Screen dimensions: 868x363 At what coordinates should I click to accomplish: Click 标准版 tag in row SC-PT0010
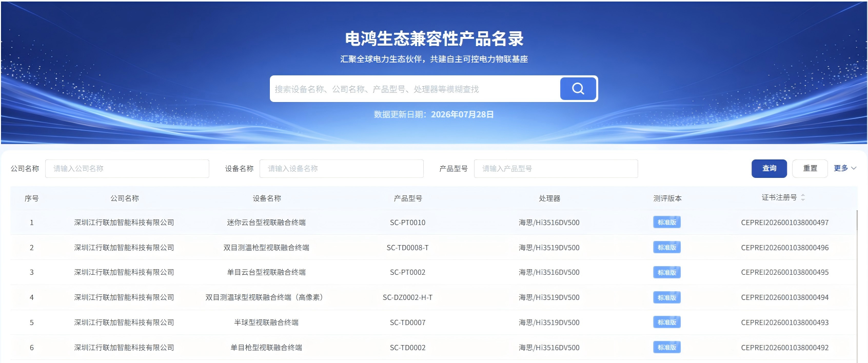(667, 223)
